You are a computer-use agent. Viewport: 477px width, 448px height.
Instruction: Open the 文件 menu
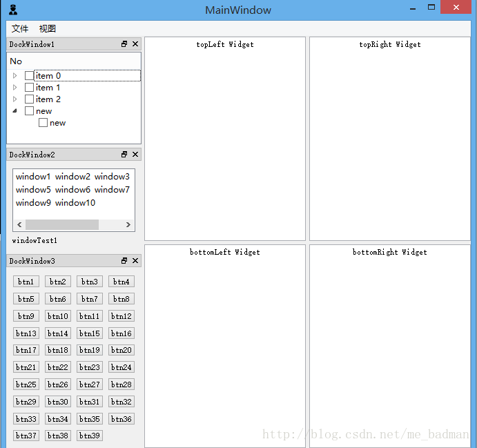point(20,28)
